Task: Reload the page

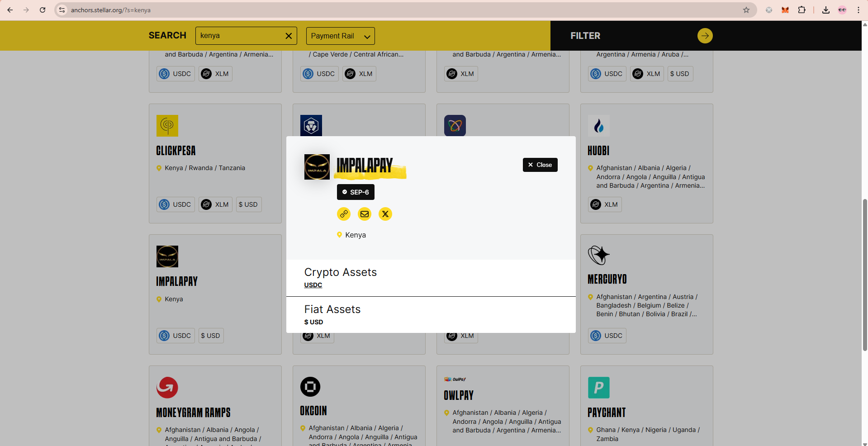Action: 43,10
